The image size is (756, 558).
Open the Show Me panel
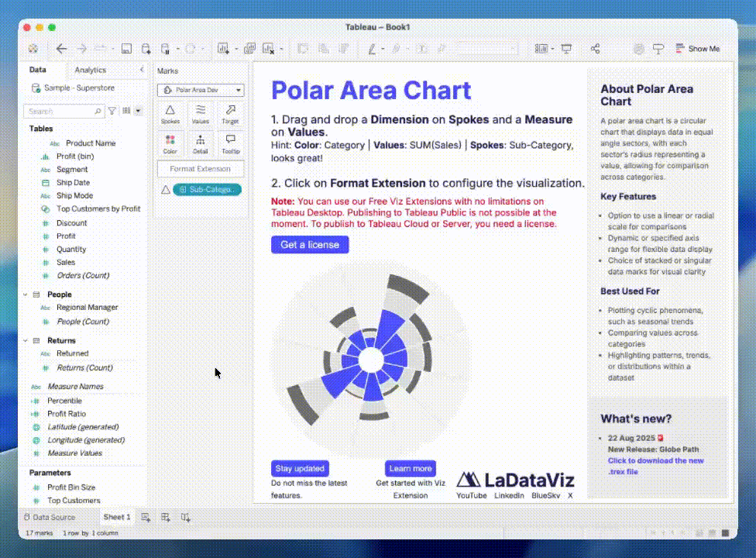pos(698,49)
